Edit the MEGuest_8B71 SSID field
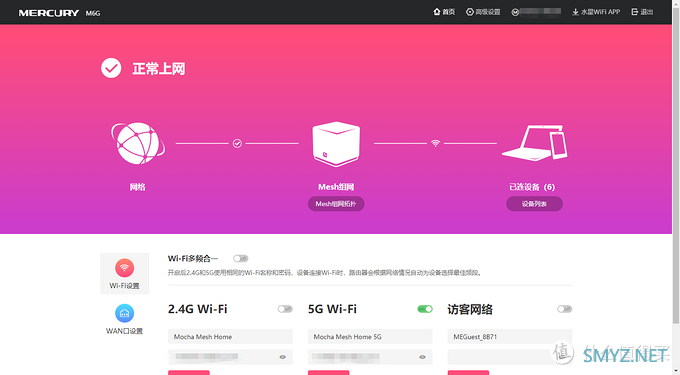 tap(510, 336)
